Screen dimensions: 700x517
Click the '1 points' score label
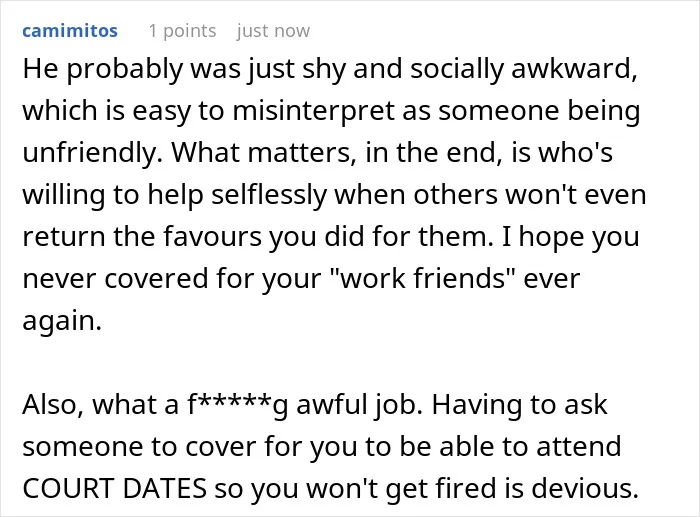click(x=183, y=31)
